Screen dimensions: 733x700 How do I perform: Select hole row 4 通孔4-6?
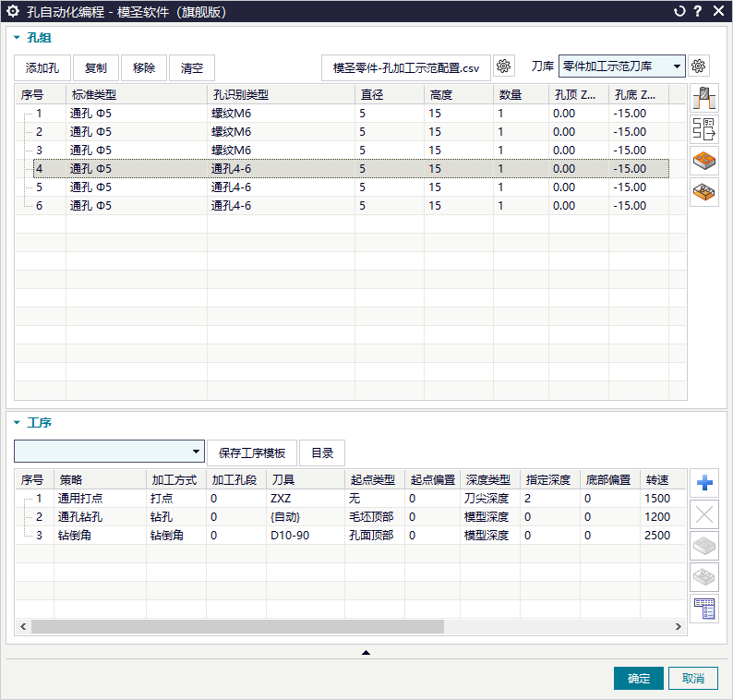pyautogui.click(x=351, y=169)
